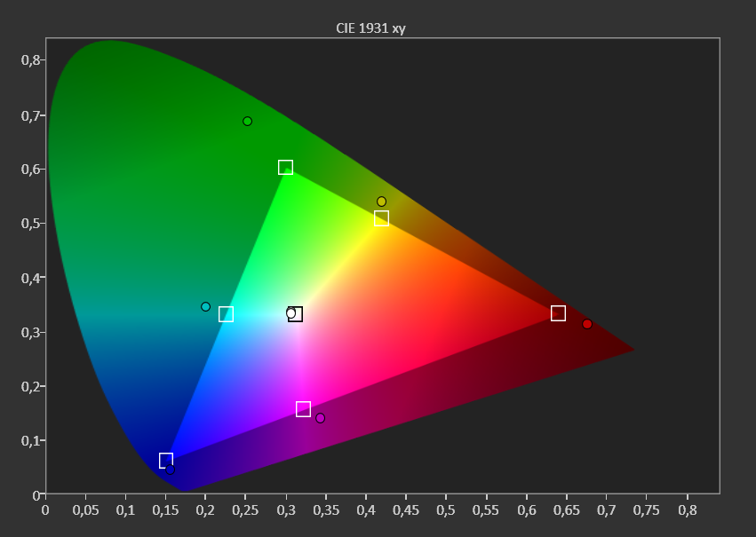Click the 0,5 label on the x-axis
The image size is (756, 537).
pos(445,510)
